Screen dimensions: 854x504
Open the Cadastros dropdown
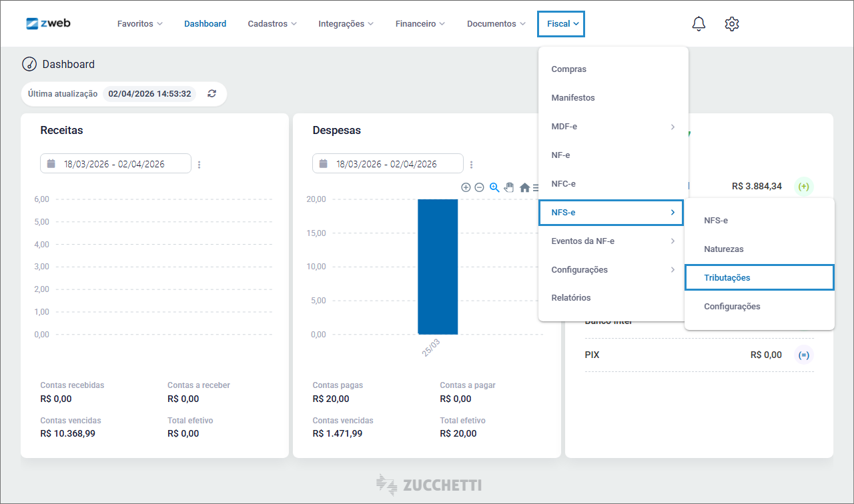(272, 24)
